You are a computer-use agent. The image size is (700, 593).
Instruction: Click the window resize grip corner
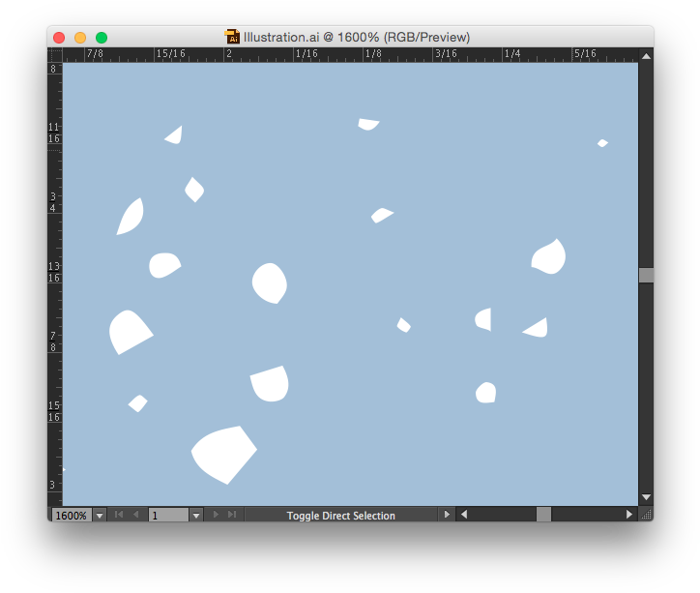click(646, 515)
